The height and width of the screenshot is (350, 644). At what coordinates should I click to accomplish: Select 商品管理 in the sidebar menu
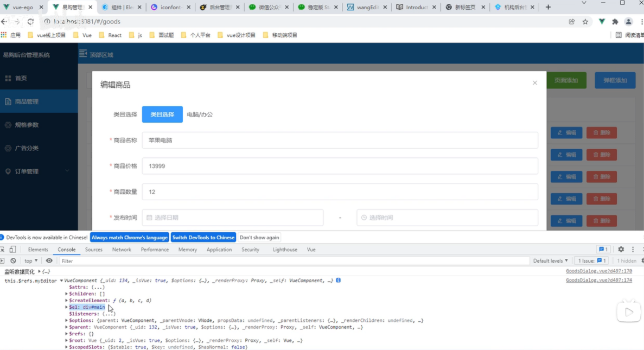(x=39, y=101)
